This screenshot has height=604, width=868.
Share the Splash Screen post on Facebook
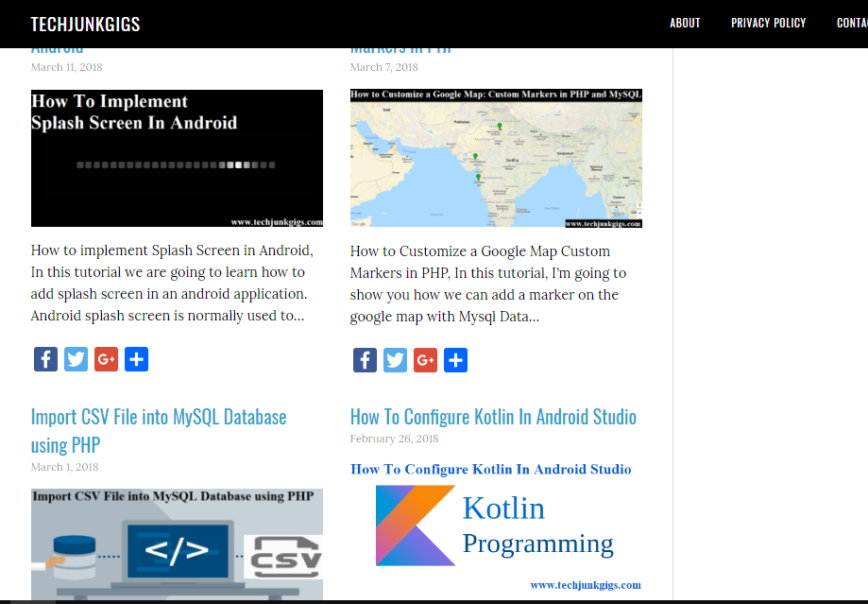click(45, 359)
